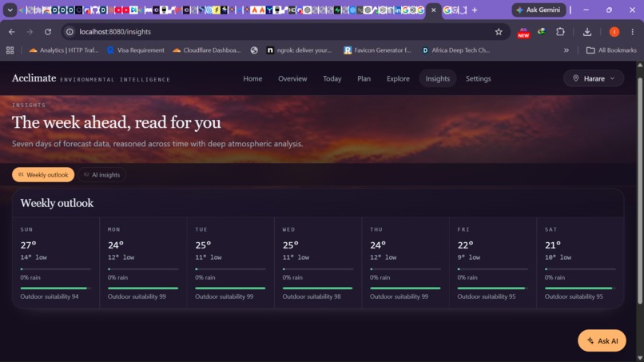
Task: Select the SAT 21° forecast card
Action: point(580,263)
